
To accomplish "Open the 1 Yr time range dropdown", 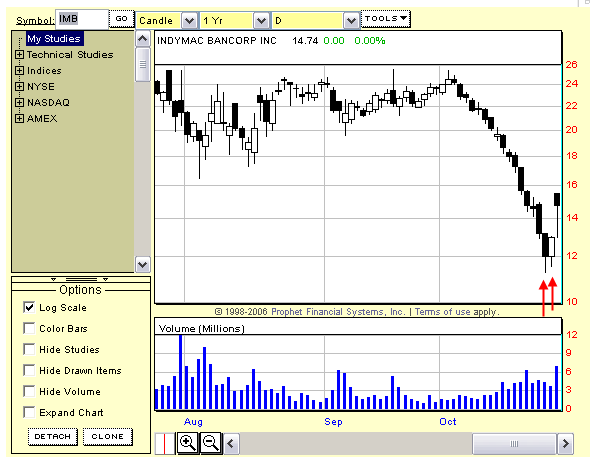I will (x=261, y=21).
